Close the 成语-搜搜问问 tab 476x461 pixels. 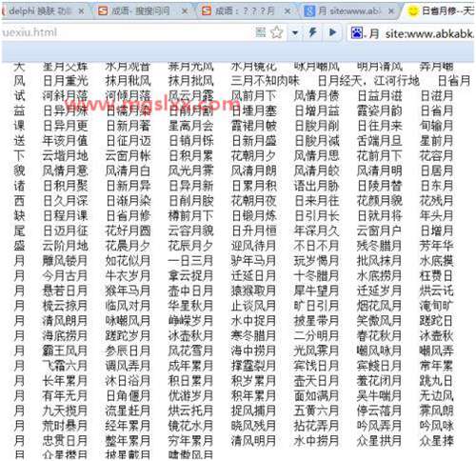click(x=185, y=11)
